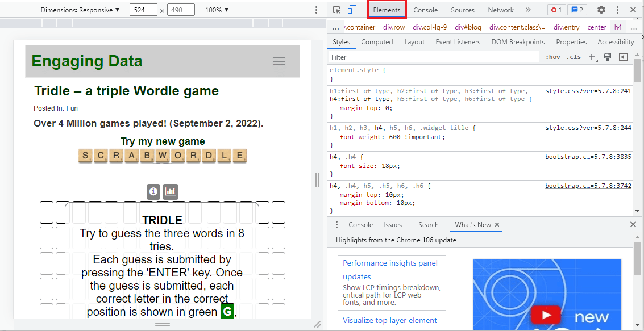Select the Layout subtab
Image resolution: width=644 pixels, height=331 pixels.
(x=414, y=42)
